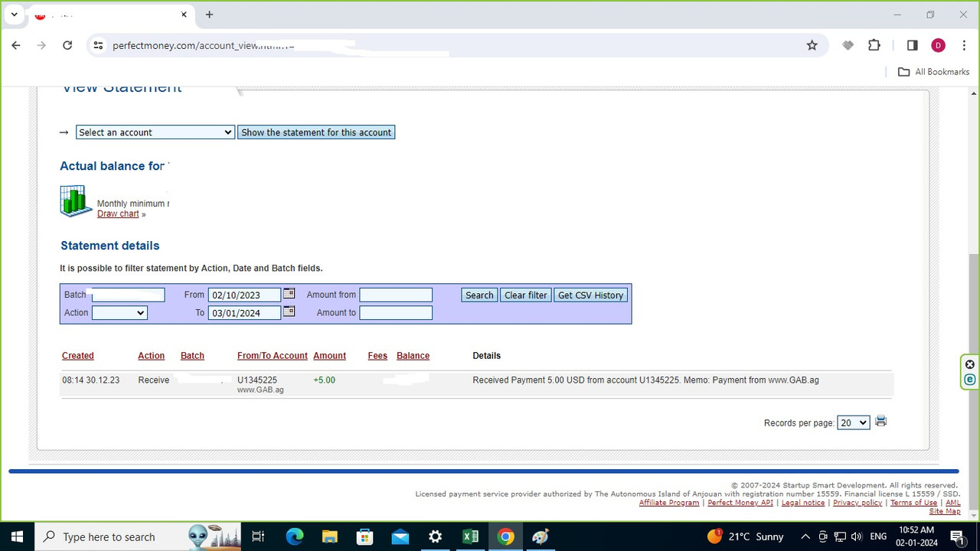This screenshot has height=551, width=980.
Task: Open Chrome profile avatar D
Action: (x=938, y=46)
